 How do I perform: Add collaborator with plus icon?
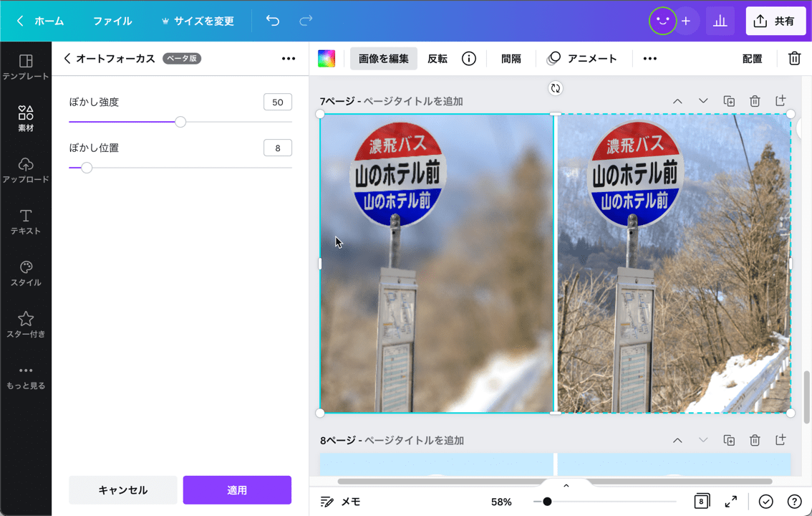click(x=686, y=21)
